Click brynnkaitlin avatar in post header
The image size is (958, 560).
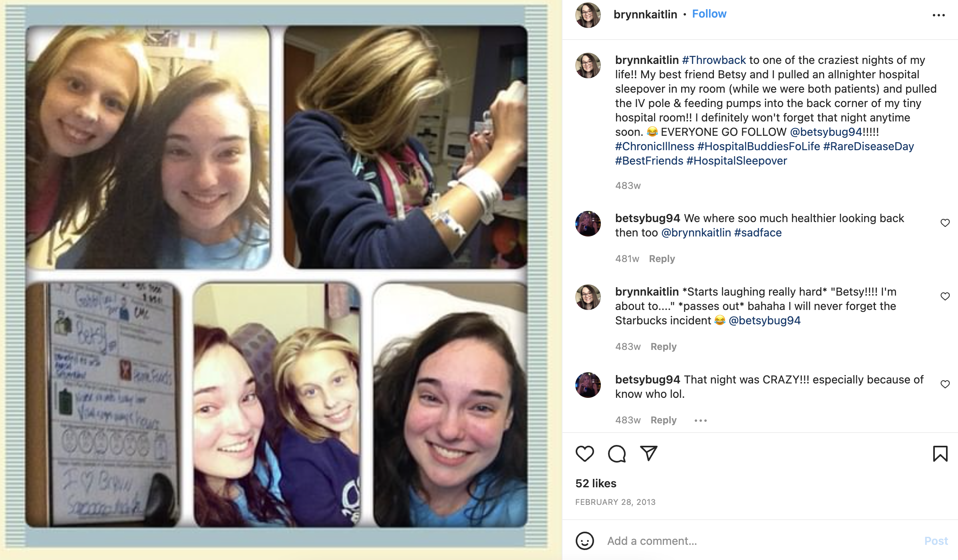click(588, 15)
